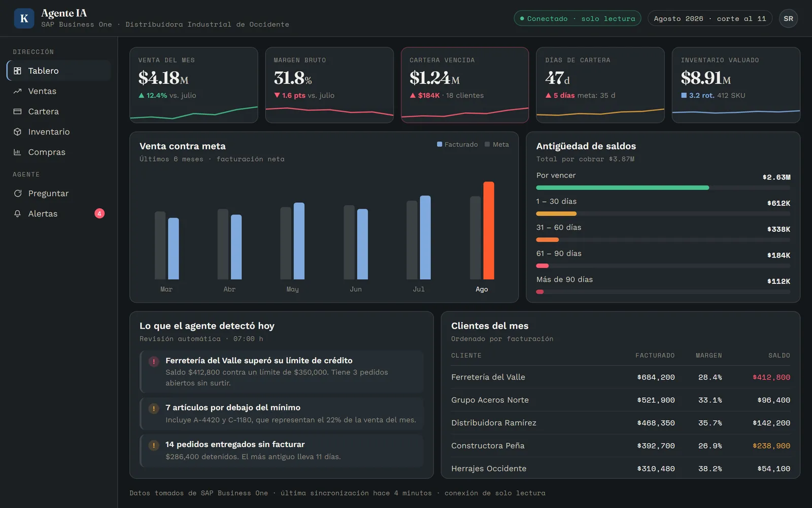Click the 31 – 60 días progress bar
The height and width of the screenshot is (508, 812).
(663, 239)
